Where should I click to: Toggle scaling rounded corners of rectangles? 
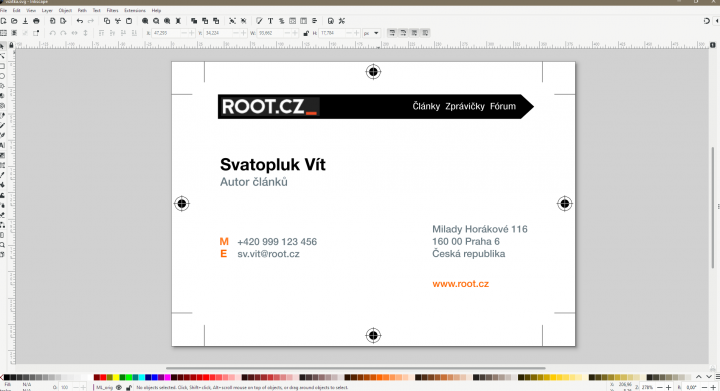(403, 33)
